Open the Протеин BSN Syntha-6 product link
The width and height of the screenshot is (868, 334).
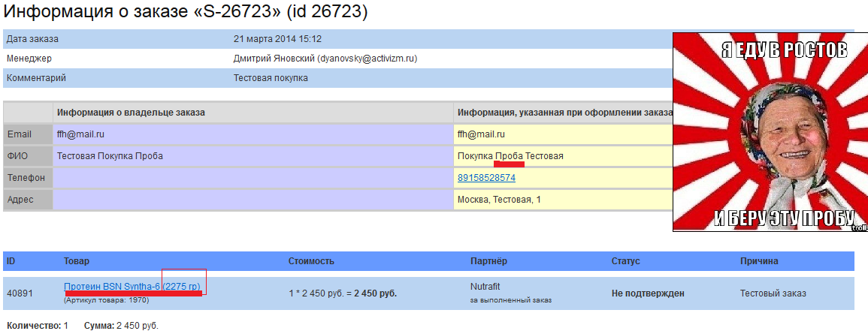132,287
